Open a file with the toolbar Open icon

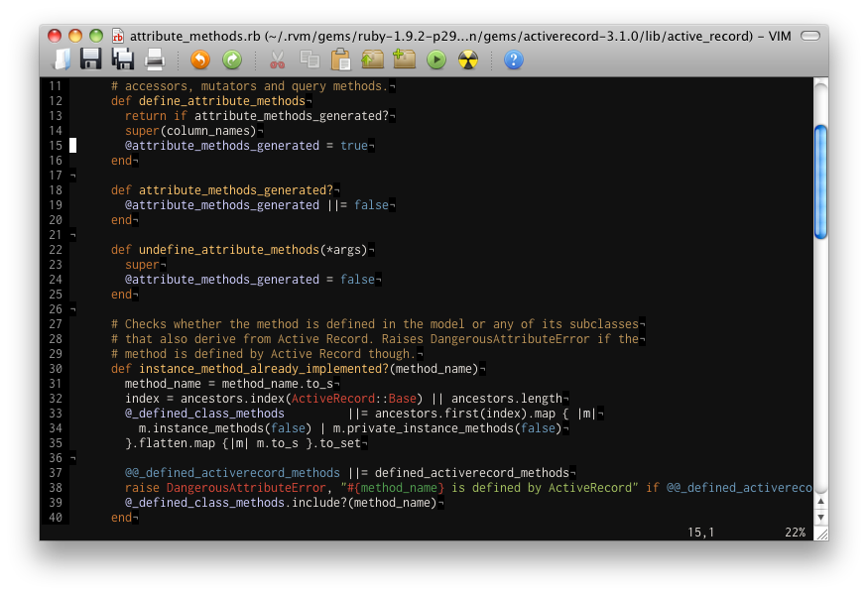click(x=62, y=59)
